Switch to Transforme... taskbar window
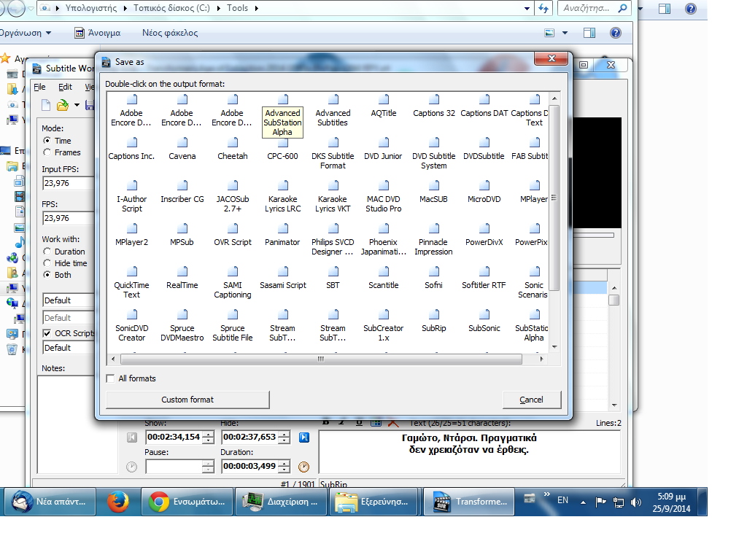This screenshot has height=560, width=747. [x=469, y=502]
